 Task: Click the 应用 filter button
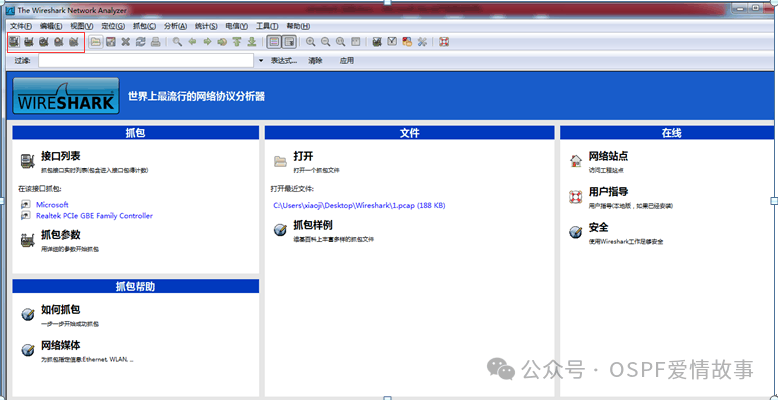tap(346, 61)
